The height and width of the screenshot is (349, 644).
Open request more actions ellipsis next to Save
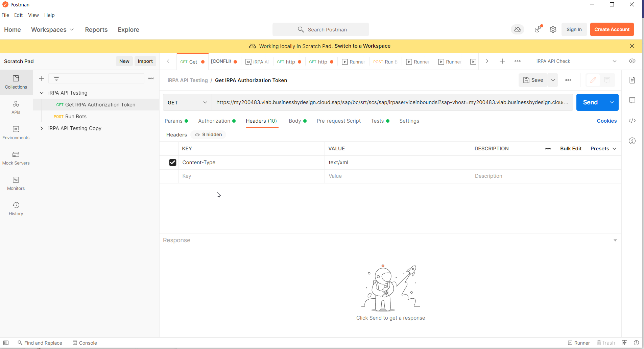tap(568, 80)
